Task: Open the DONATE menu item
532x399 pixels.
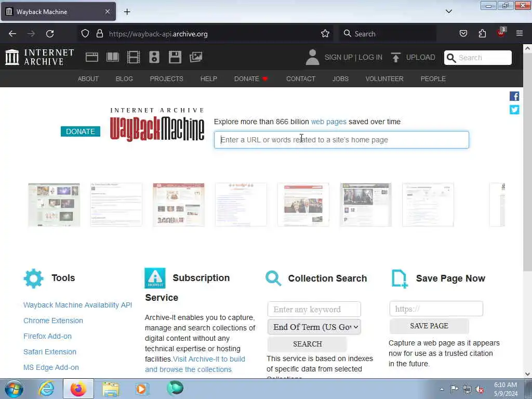Action: coord(251,79)
